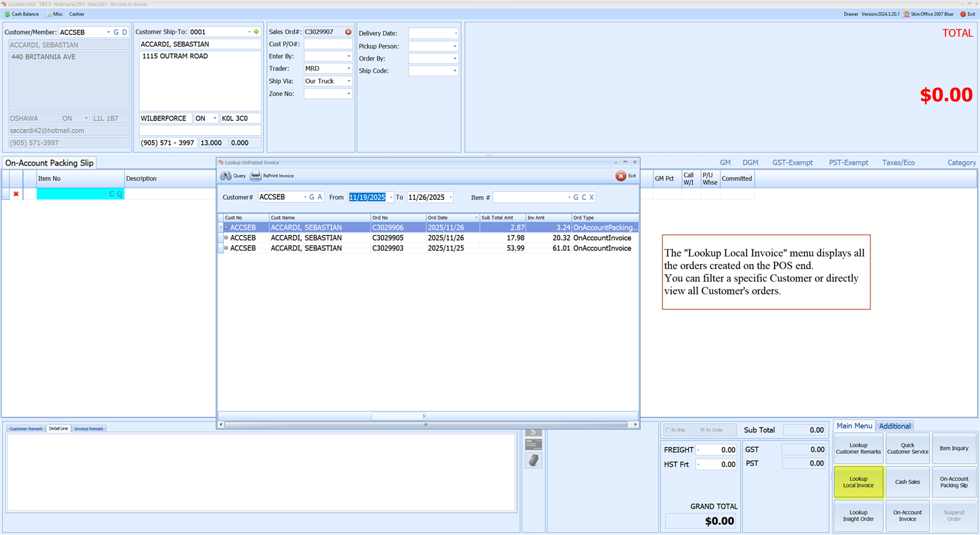
Task: Click the Cashier option in the top toolbar
Action: pos(76,14)
